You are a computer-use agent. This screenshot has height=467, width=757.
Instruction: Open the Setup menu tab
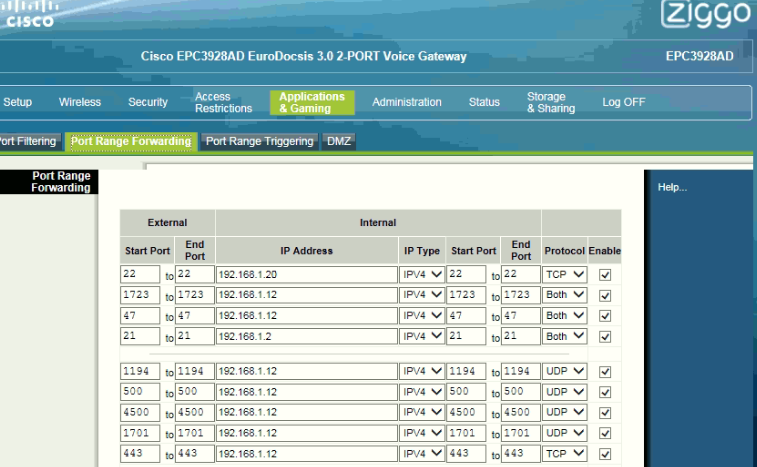click(x=17, y=102)
